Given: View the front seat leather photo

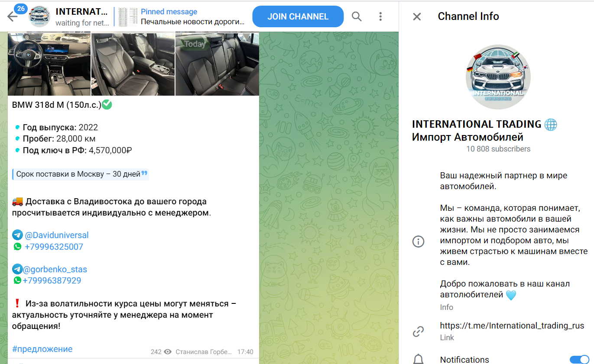Looking at the screenshot, I should (x=133, y=64).
